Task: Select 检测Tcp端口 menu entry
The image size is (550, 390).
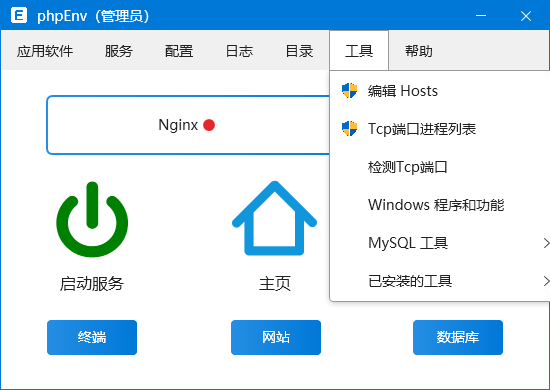Action: 440,167
